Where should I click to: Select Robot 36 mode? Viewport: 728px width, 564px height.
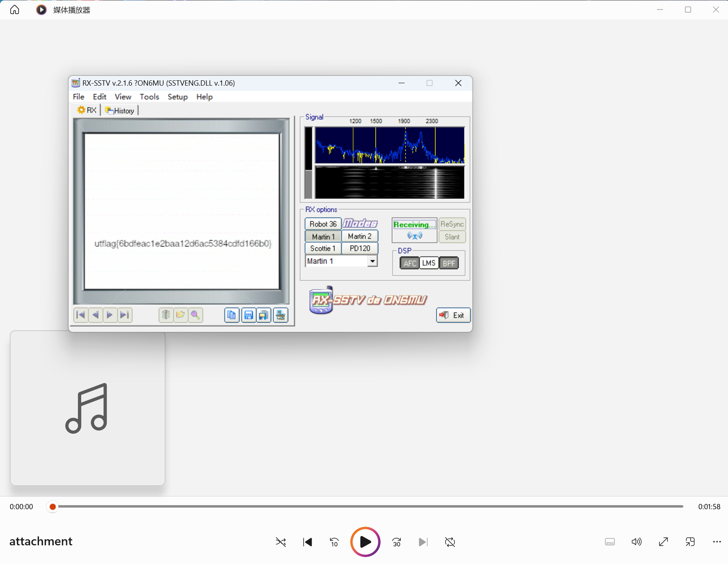pos(323,224)
